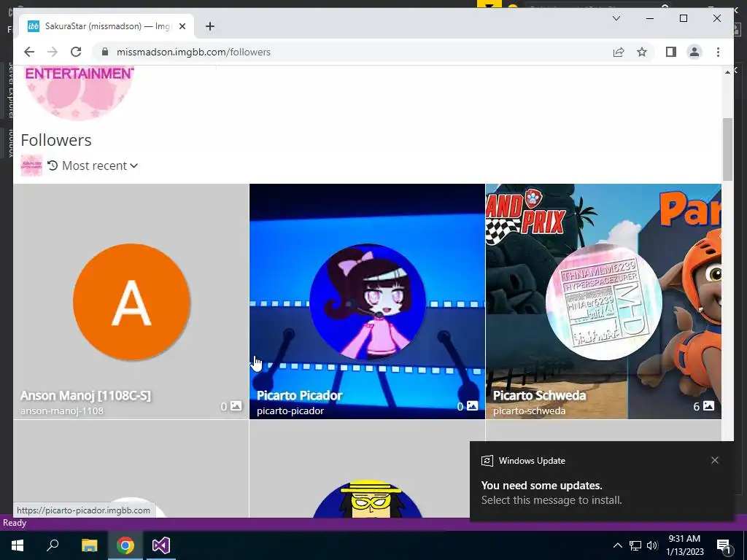747x560 pixels.
Task: Open the yellow-hat follower avatar
Action: pyautogui.click(x=368, y=499)
